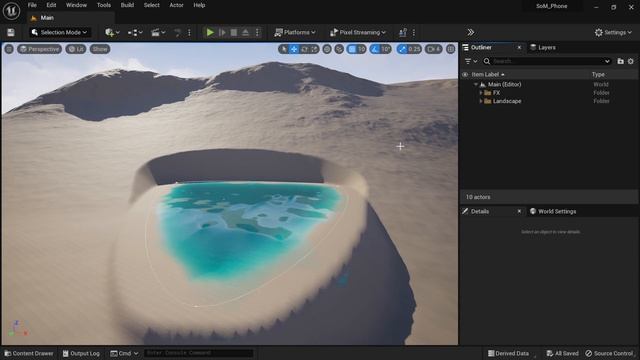Focus the Outliner search field

pyautogui.click(x=546, y=61)
